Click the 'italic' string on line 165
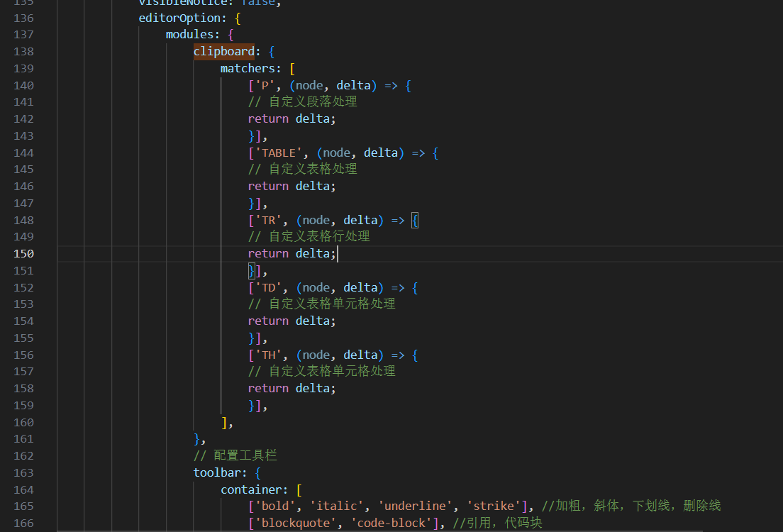This screenshot has width=783, height=532. pyautogui.click(x=336, y=506)
